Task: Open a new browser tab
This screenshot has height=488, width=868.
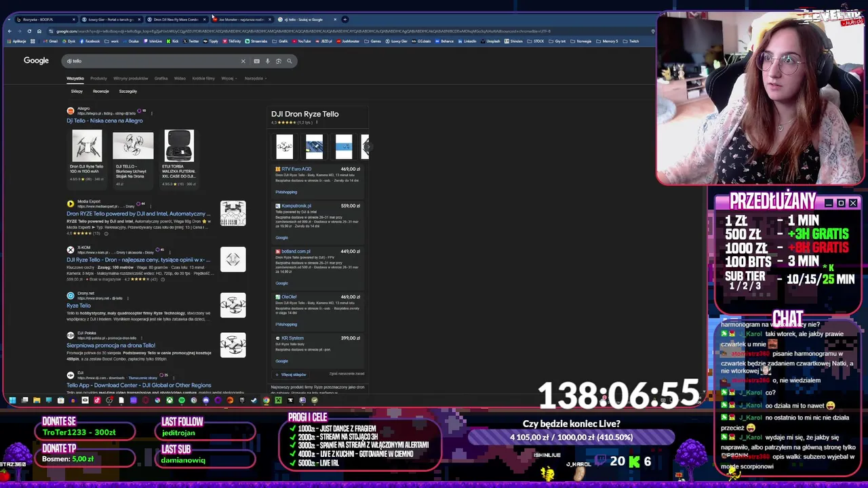Action: click(x=344, y=19)
